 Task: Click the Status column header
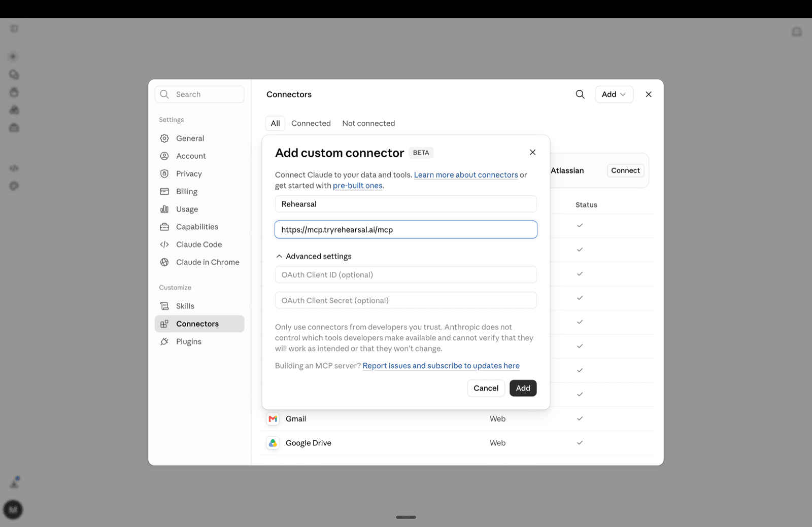pos(586,205)
